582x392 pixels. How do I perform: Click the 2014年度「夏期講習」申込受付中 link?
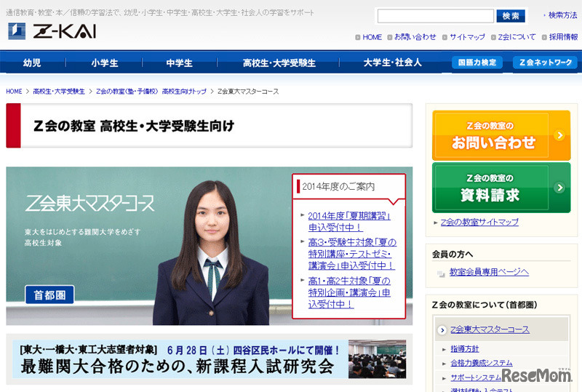click(x=349, y=221)
